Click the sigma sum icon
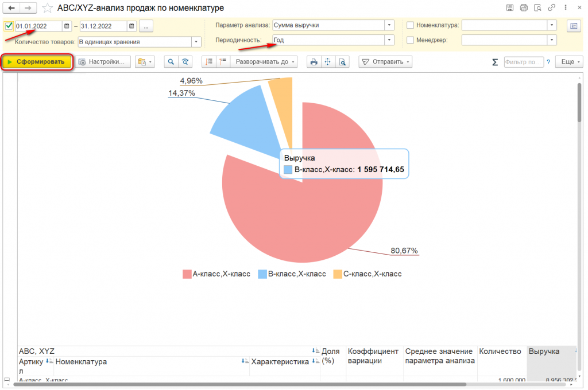 pos(495,62)
